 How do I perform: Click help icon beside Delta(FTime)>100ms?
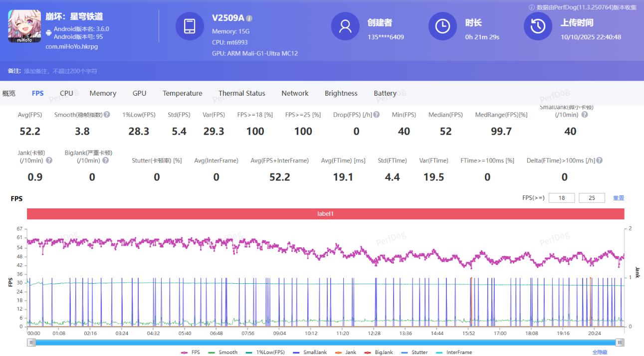(599, 161)
